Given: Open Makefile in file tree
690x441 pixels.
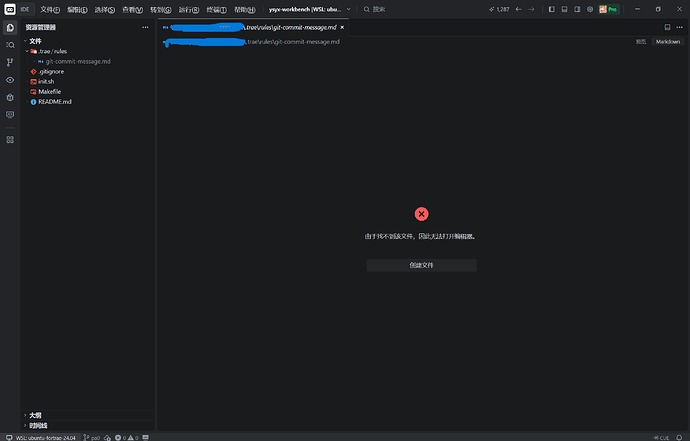Looking at the screenshot, I should pos(49,92).
